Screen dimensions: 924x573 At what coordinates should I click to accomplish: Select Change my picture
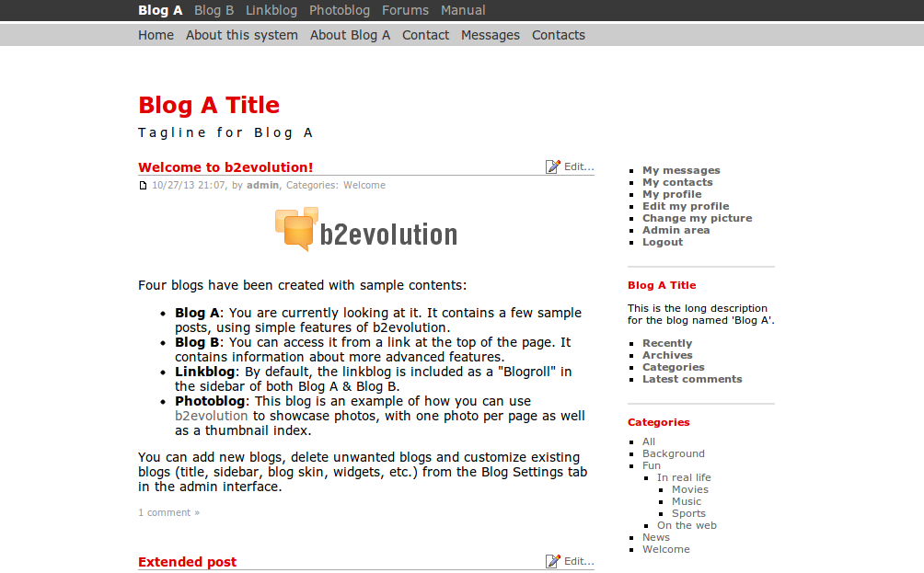(697, 218)
